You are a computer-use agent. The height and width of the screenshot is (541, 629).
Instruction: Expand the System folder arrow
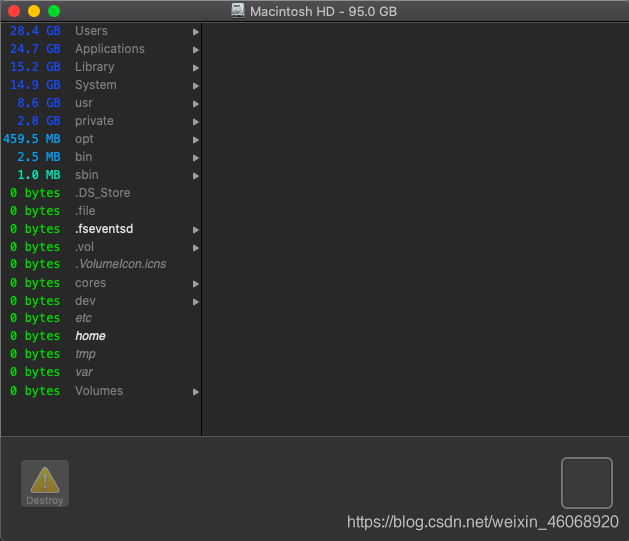(196, 86)
